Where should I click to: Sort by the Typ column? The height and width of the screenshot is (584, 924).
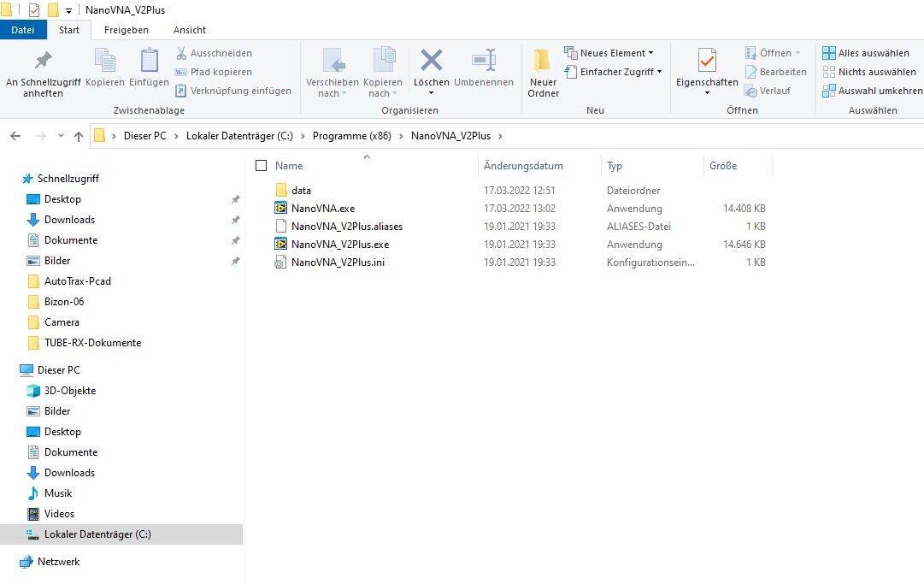click(x=615, y=166)
